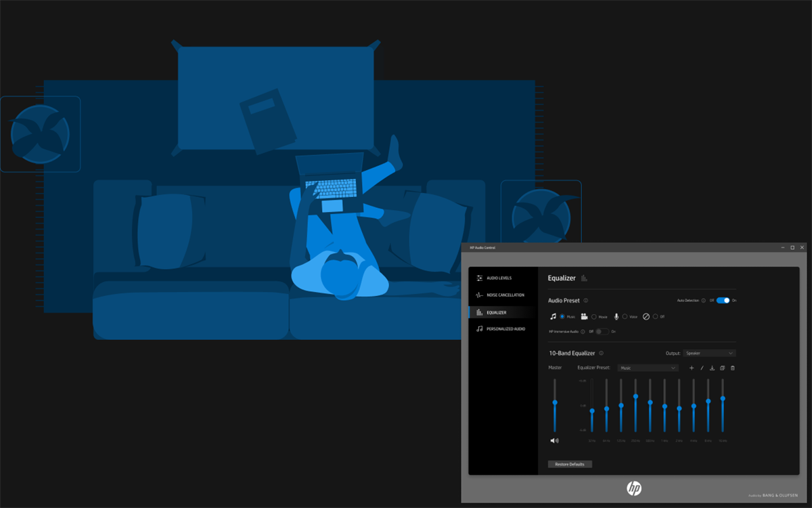Click the Restore Defaults button

click(x=570, y=464)
